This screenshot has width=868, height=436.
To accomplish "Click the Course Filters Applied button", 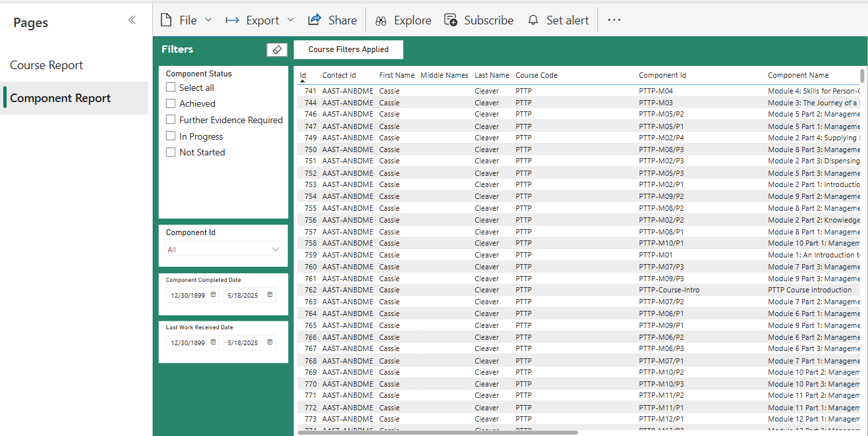I will [x=348, y=49].
